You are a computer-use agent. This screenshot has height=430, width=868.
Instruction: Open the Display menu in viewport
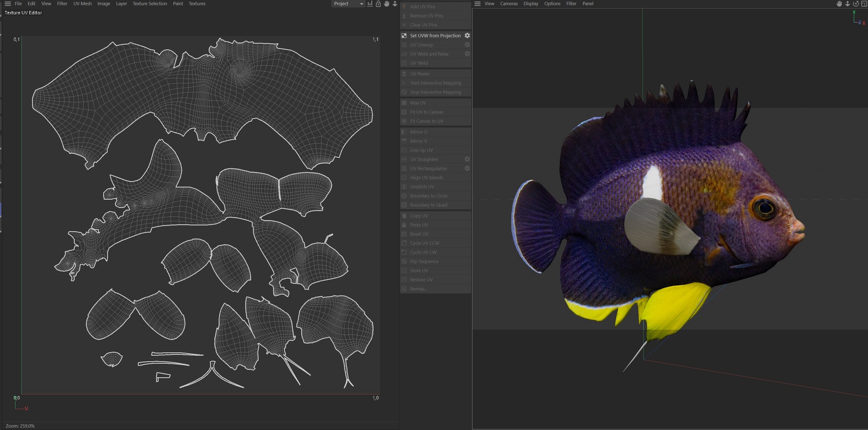531,4
